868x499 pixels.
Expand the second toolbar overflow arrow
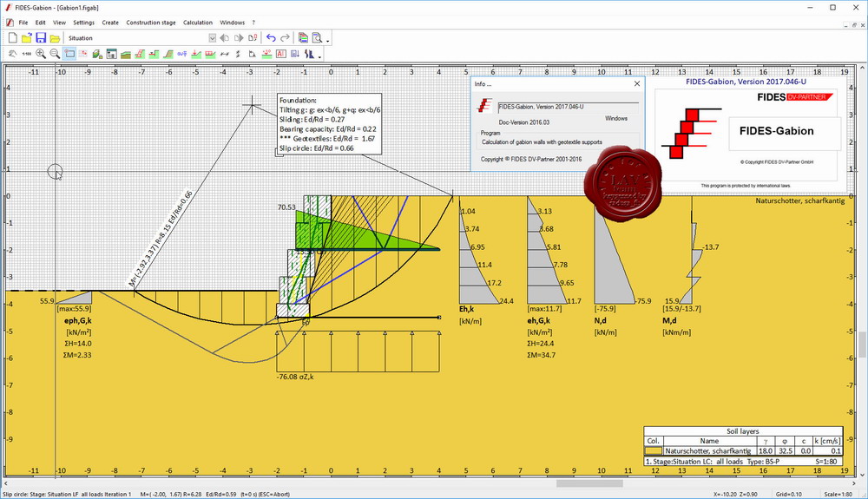[319, 56]
